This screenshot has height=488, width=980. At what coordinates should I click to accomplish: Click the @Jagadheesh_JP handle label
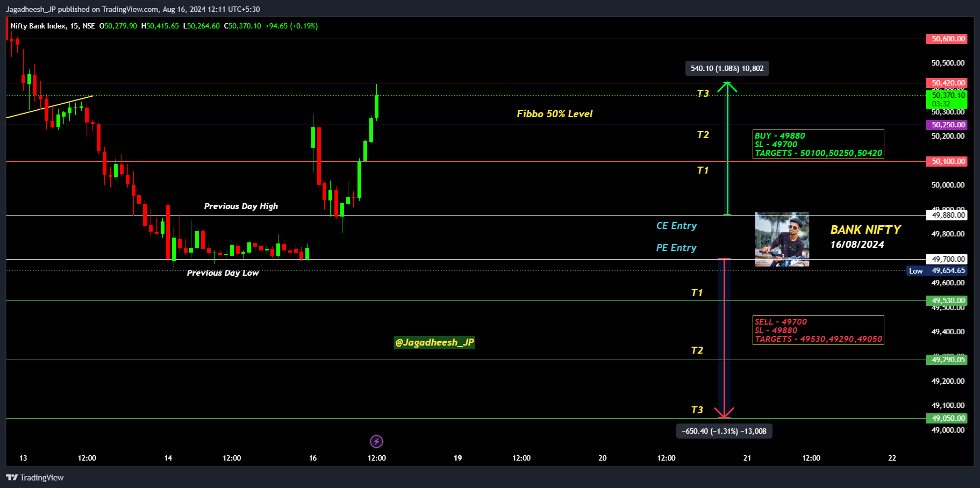coord(434,342)
